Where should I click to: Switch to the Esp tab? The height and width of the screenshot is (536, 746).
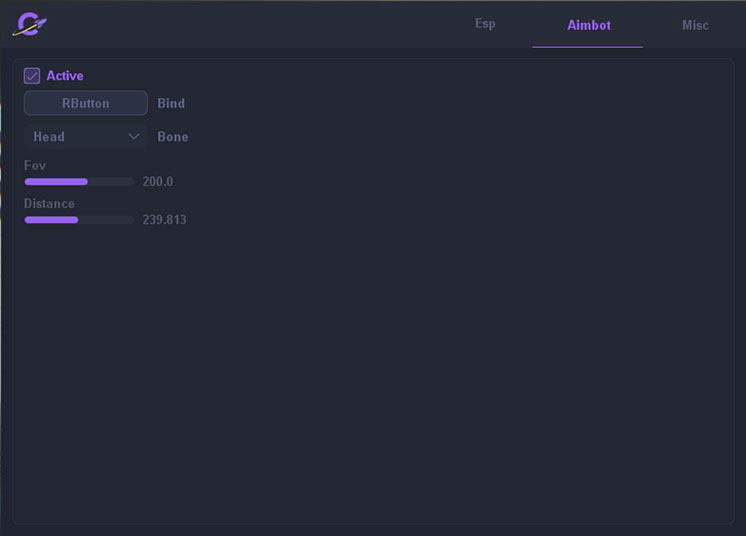485,24
